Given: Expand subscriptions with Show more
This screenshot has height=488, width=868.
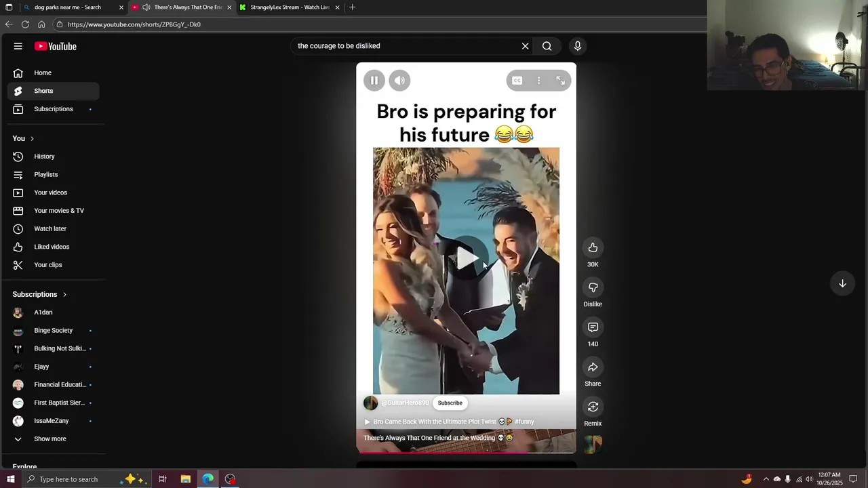Looking at the screenshot, I should [x=53, y=439].
